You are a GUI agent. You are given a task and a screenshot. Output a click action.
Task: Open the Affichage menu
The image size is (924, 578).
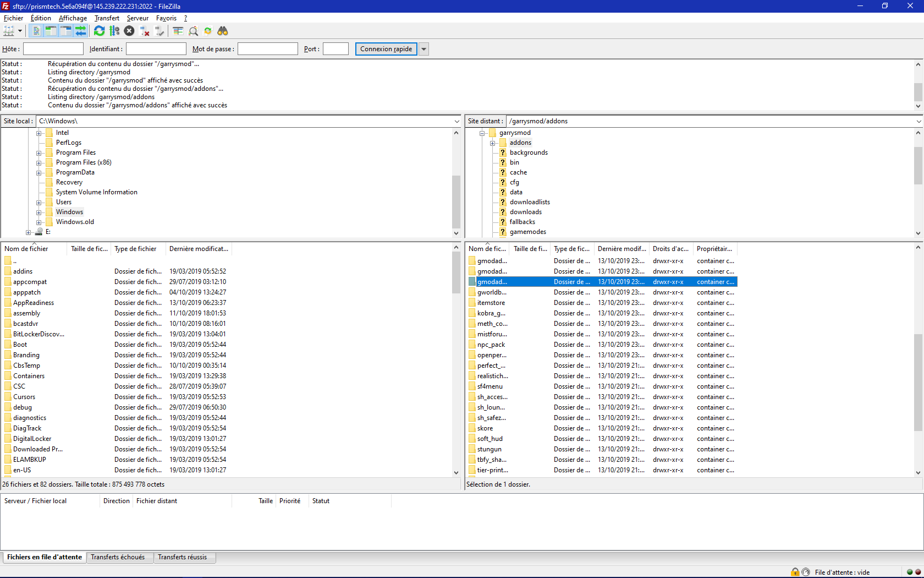click(73, 18)
